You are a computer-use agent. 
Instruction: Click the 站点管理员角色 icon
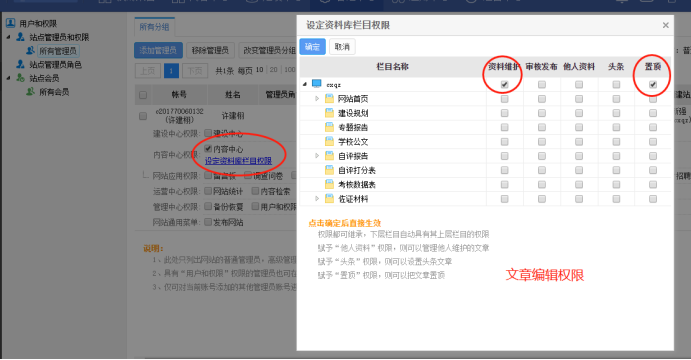20,64
